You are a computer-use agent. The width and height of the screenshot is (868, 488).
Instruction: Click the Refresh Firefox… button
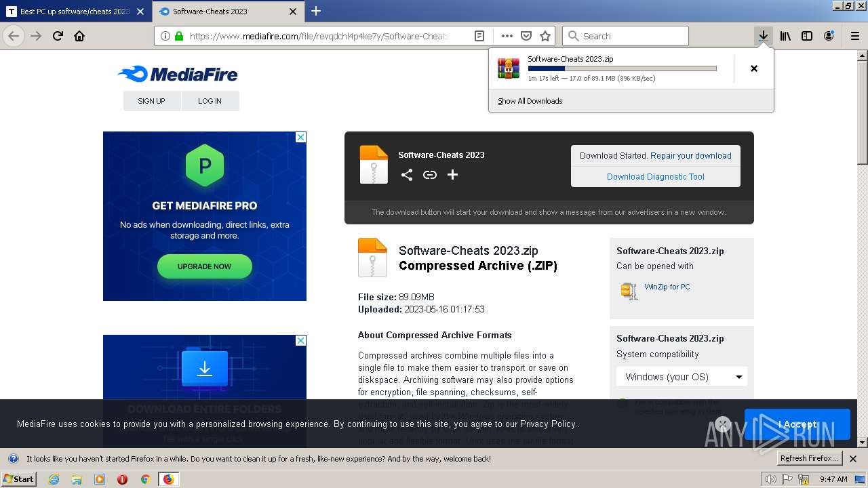(810, 458)
